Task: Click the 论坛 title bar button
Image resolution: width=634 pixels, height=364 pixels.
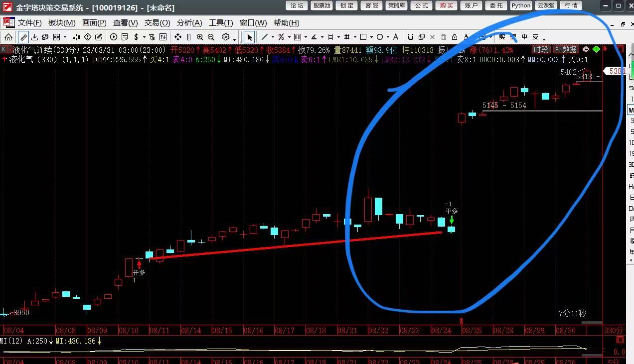Action: 297,5
